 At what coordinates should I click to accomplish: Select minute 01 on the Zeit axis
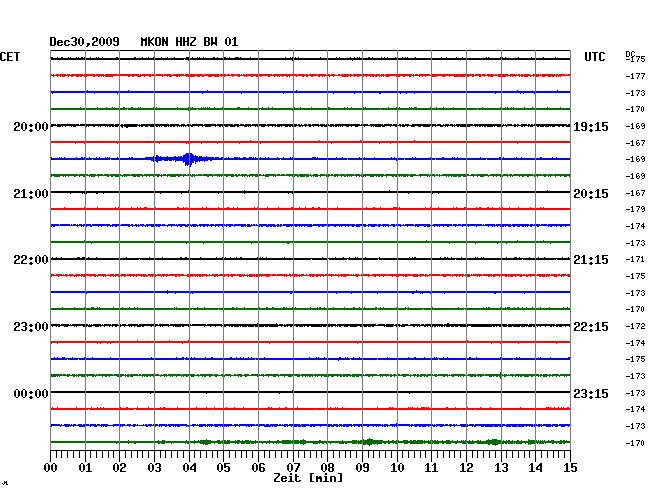(x=85, y=468)
